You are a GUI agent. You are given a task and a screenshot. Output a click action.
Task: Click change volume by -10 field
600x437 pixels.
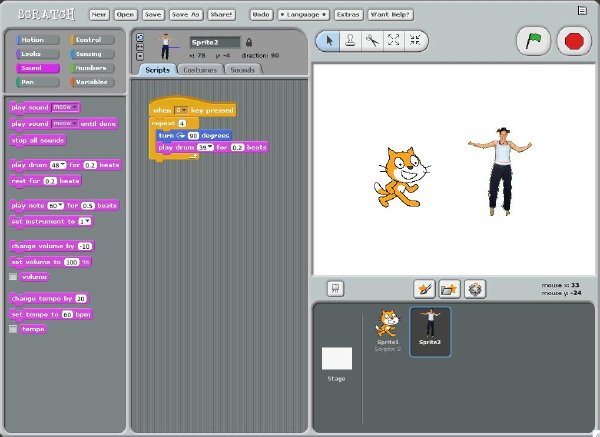[85, 246]
